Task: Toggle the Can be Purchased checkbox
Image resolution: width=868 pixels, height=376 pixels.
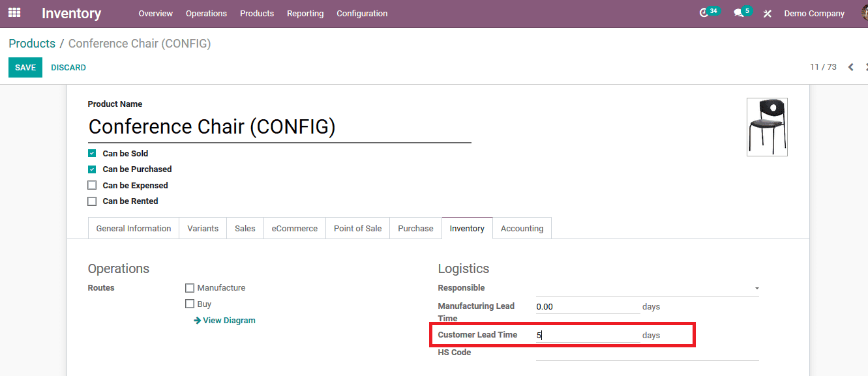Action: click(92, 169)
